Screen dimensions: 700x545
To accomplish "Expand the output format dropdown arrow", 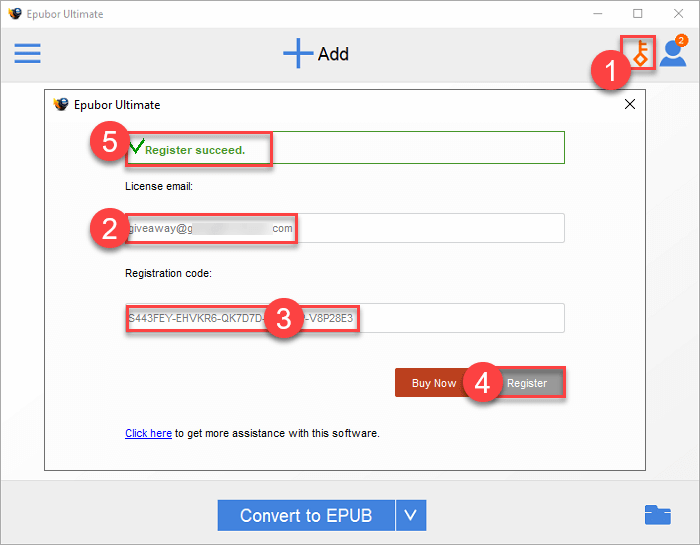I will click(x=411, y=516).
